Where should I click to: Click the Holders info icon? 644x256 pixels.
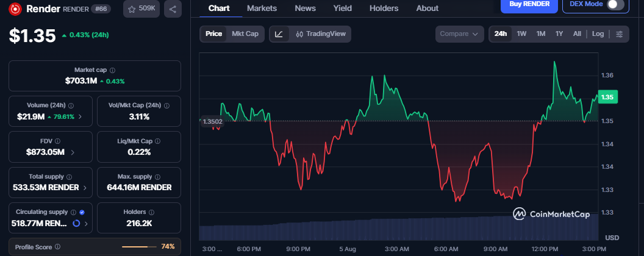(151, 212)
